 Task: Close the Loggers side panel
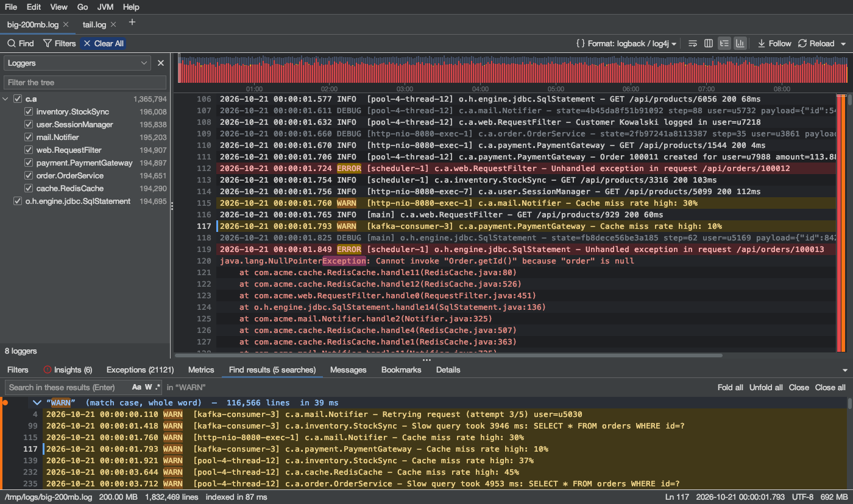point(161,63)
